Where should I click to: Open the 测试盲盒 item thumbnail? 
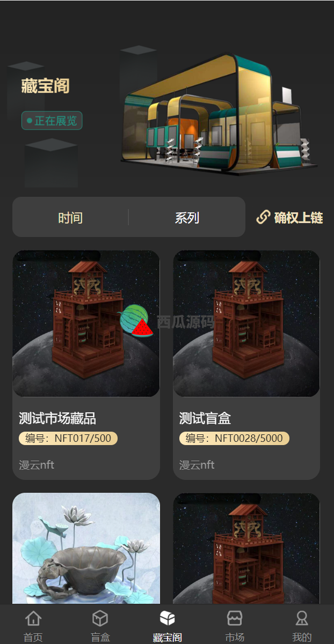pyautogui.click(x=246, y=324)
